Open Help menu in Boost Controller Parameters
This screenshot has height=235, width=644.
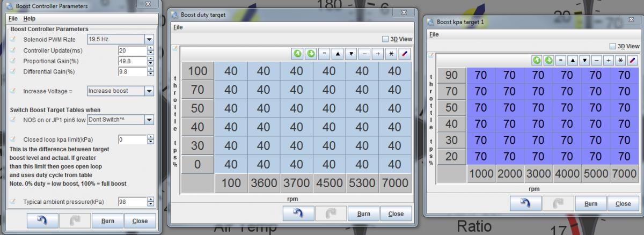30,19
